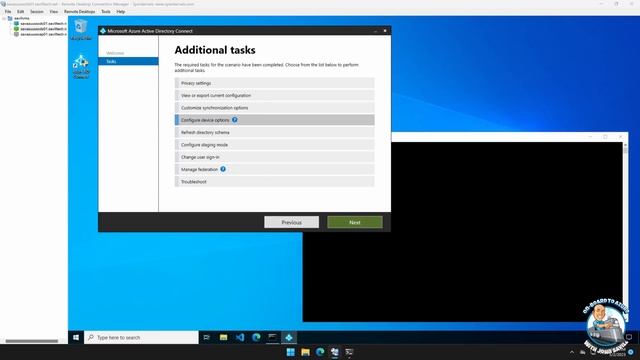Click the Type here to search box

(x=141, y=337)
